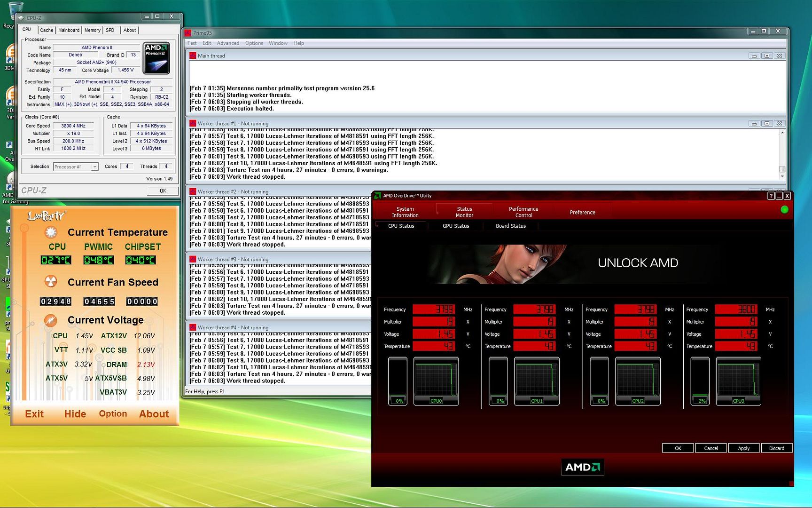Switch to the Mainboard tab in CPU-Z

69,30
